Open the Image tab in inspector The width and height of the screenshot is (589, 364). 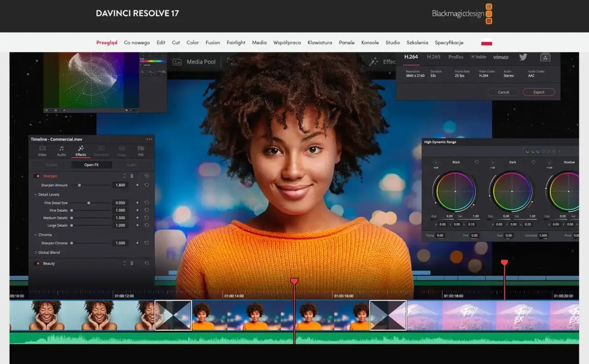coord(121,151)
